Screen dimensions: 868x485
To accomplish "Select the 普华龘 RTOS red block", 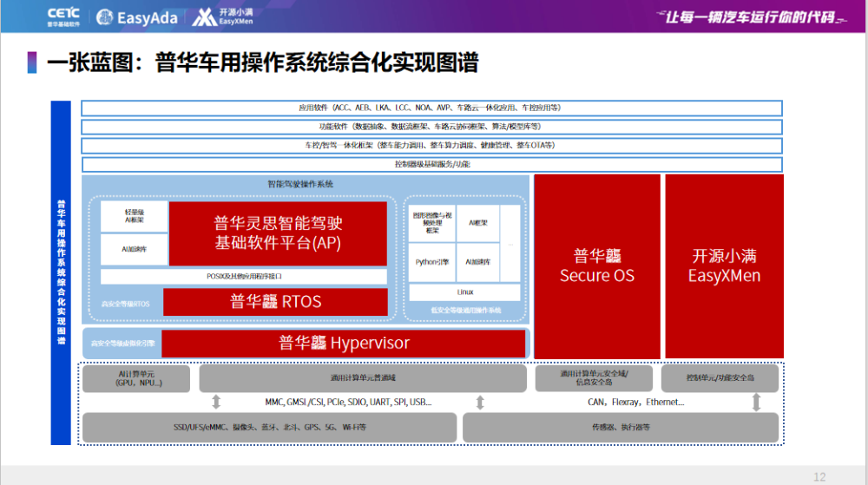I will click(x=275, y=302).
